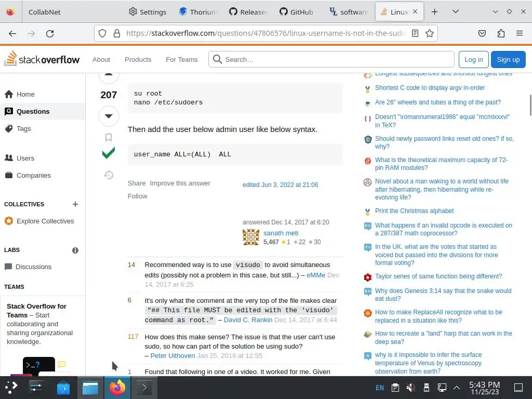Switch to the Thorium tab
532x399 pixels.
(199, 12)
